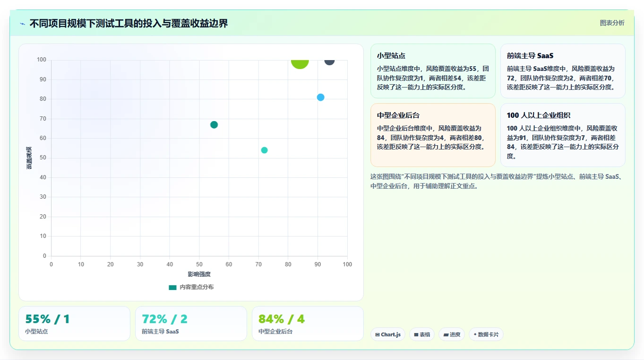This screenshot has width=644, height=360.
Task: Click the 中型企业后台 caption under 84% / 4
Action: pyautogui.click(x=275, y=332)
